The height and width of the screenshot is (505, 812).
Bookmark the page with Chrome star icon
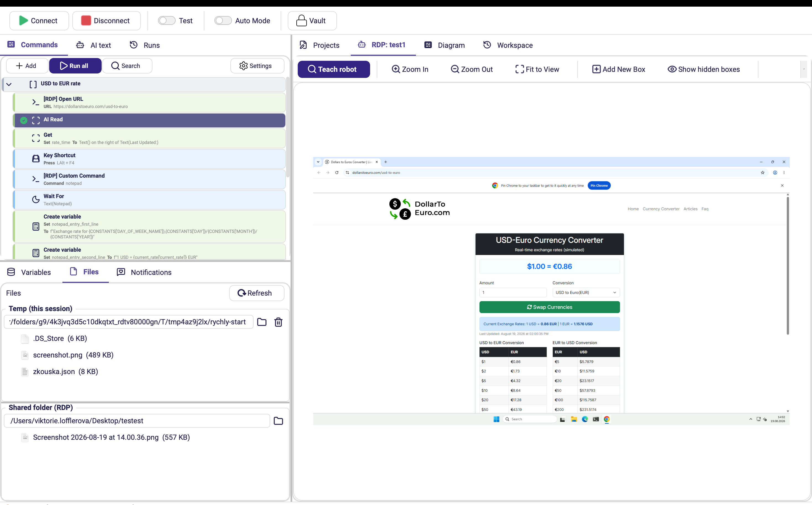[763, 173]
